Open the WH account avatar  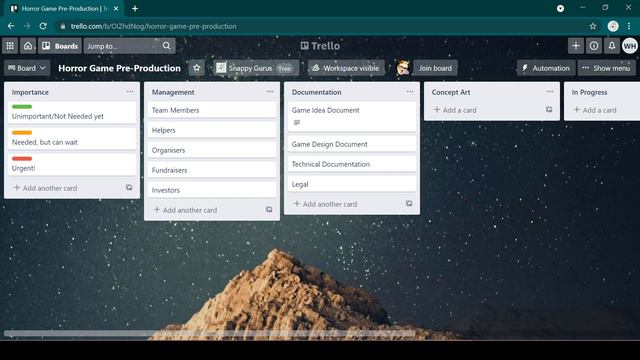(630, 46)
